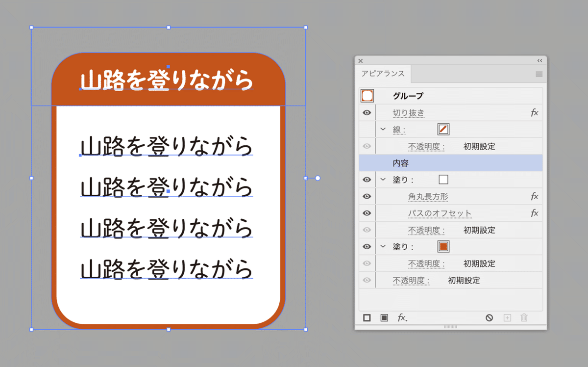Click the グループ thumbnail in the panel
Image resolution: width=588 pixels, height=367 pixels.
[x=367, y=96]
